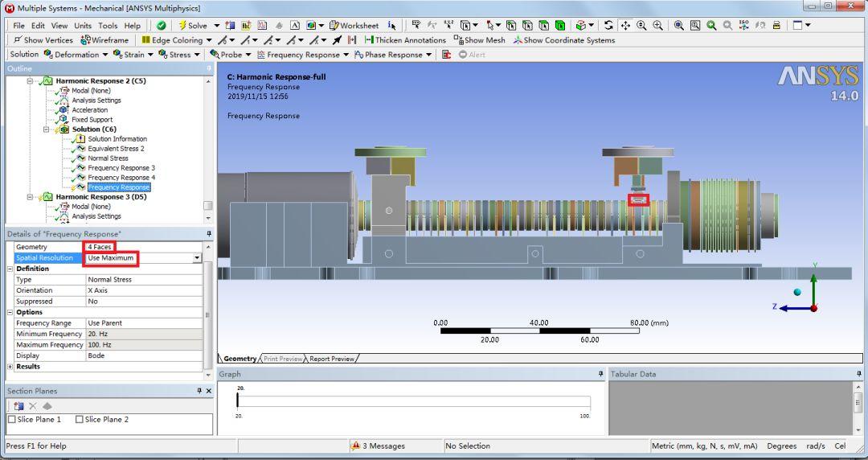
Task: Click the Orientation field showing X Axis
Action: (144, 290)
